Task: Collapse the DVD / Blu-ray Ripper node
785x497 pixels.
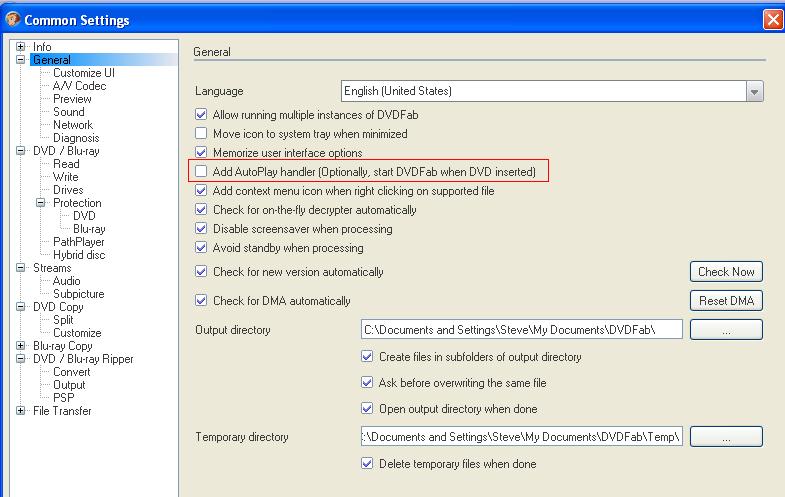Action: click(21, 359)
